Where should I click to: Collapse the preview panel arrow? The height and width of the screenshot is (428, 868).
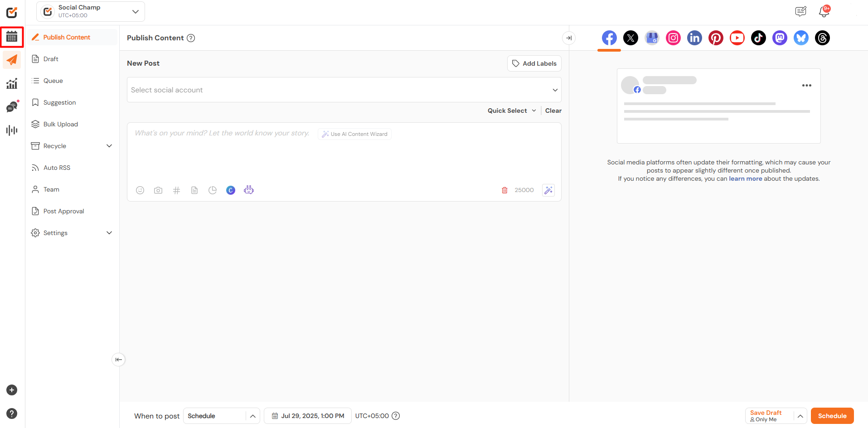[x=569, y=38]
